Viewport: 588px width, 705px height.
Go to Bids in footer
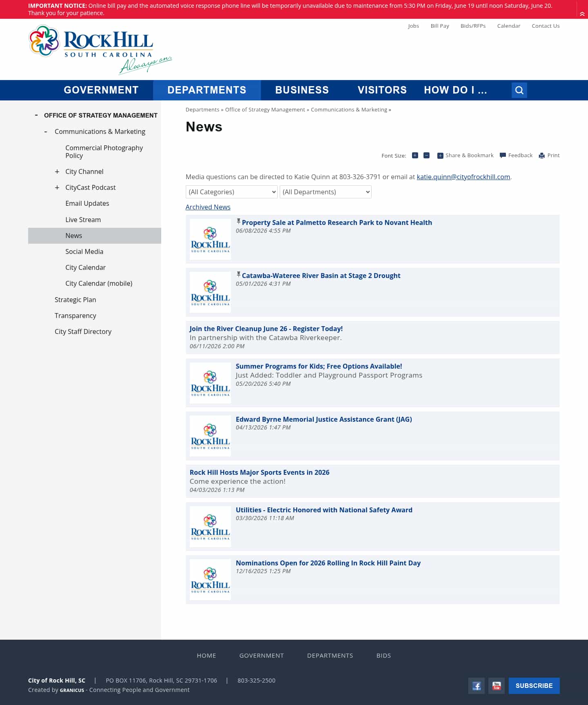383,656
